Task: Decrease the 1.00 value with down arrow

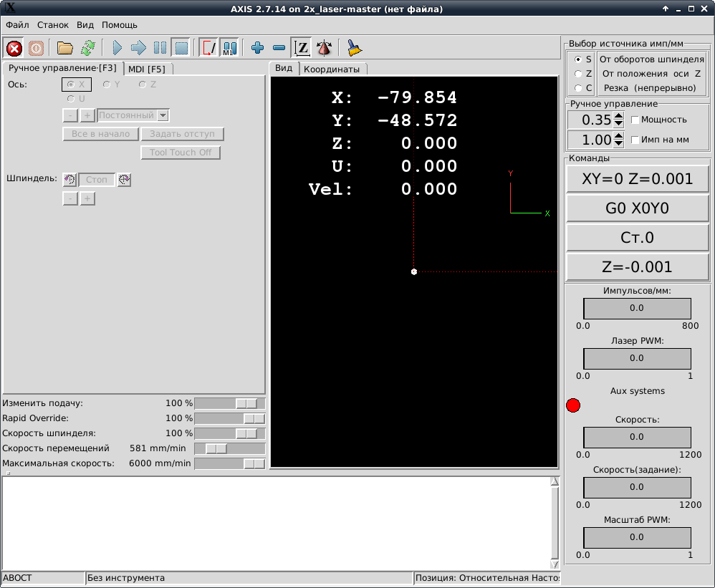Action: 619,143
